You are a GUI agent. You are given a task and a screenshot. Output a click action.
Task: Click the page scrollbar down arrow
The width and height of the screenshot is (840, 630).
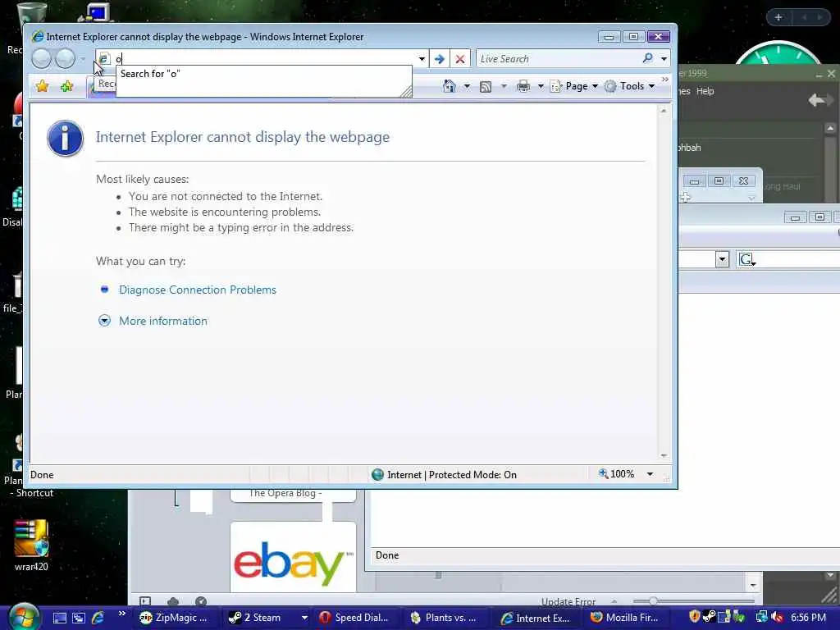click(663, 455)
